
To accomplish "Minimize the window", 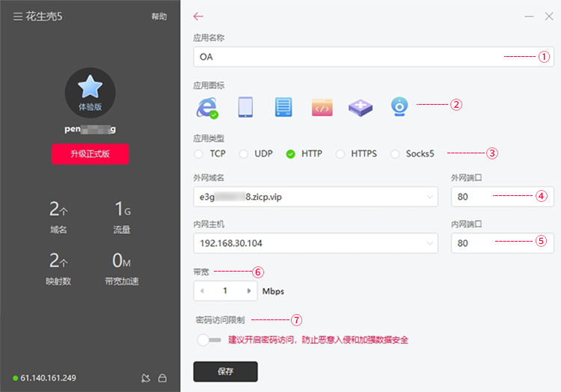I will pos(529,16).
